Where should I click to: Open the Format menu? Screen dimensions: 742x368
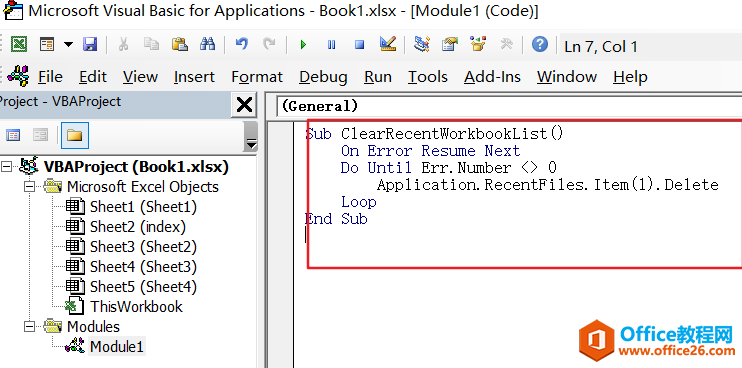pos(257,77)
